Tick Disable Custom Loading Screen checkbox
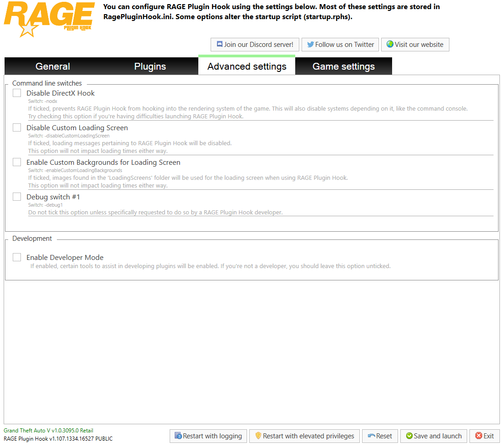Screen dimensions: 504x447 [x=17, y=127]
